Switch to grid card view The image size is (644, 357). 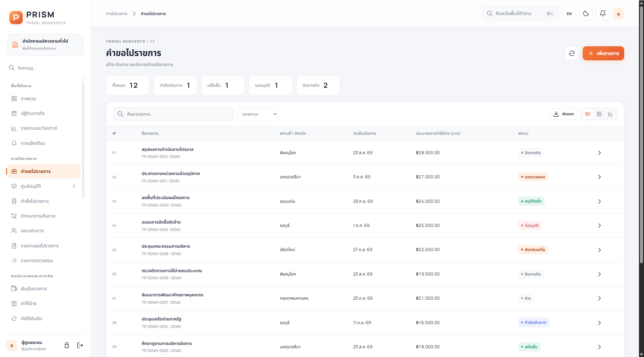point(599,114)
